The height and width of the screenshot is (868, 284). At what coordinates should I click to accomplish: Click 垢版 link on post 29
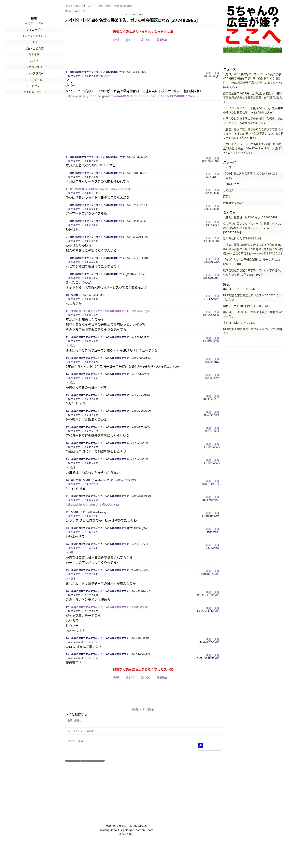208,655
